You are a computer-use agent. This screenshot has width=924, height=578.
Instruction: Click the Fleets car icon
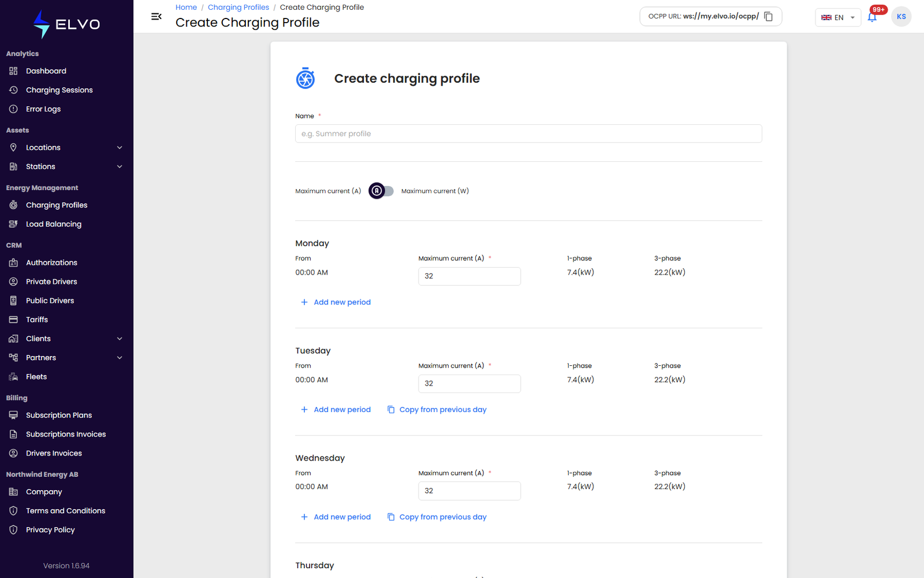[13, 377]
